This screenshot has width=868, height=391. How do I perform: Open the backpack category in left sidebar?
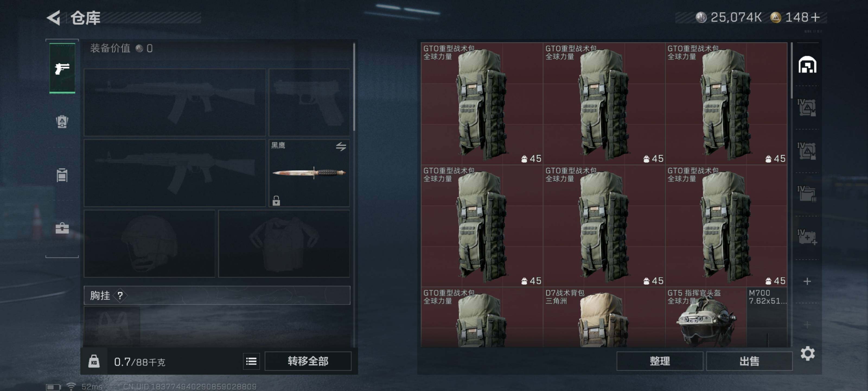(x=62, y=121)
